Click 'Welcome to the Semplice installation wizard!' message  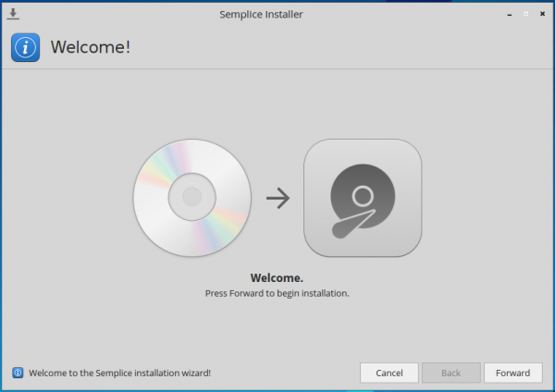click(x=119, y=373)
